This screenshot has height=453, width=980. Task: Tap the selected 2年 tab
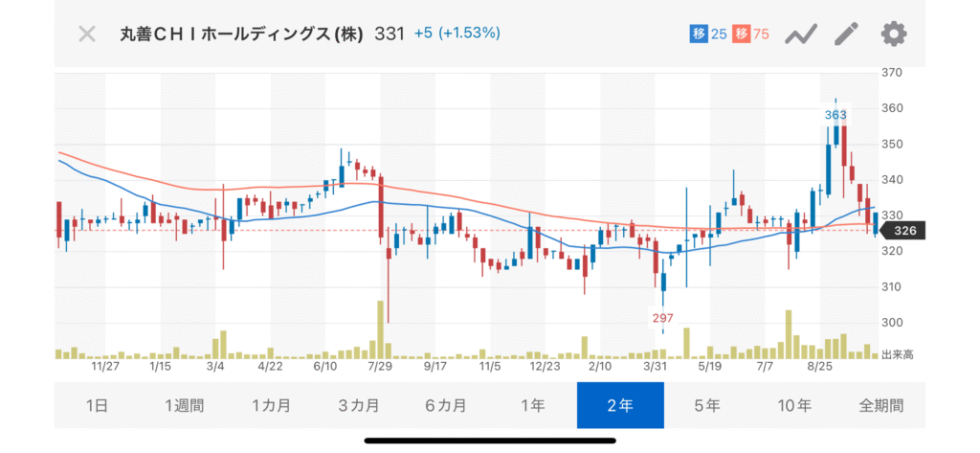(619, 405)
